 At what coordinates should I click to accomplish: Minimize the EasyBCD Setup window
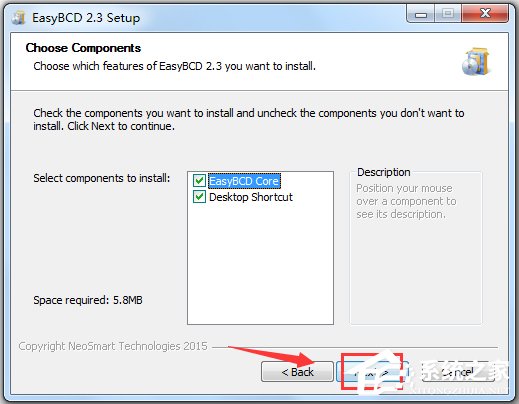[421, 15]
